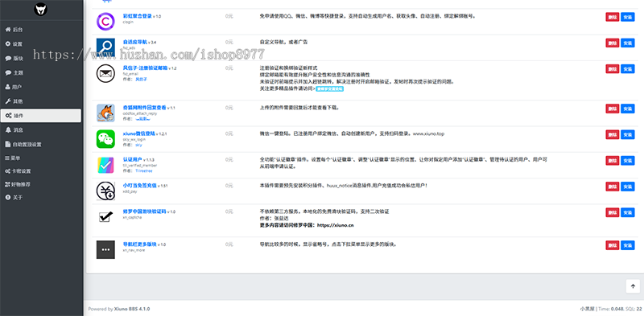Screen dimensions: 644x316
Task: Click the bell icon beside 消息
Action: 8,129
